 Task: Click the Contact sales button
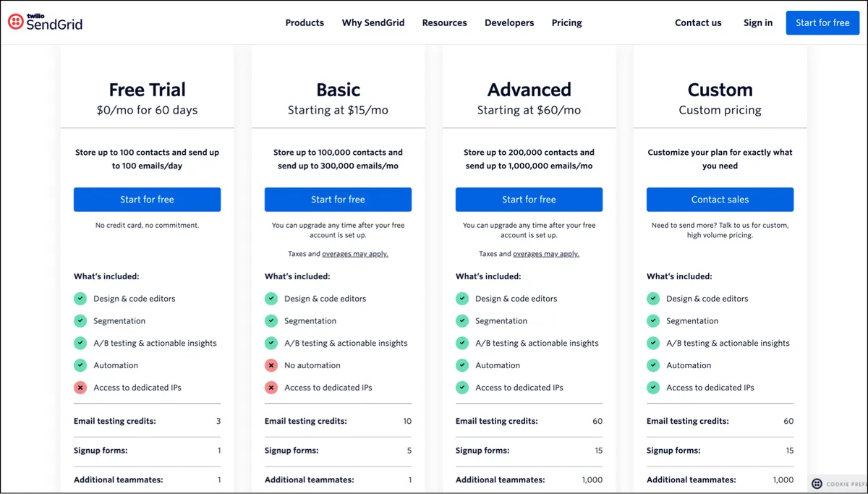pos(720,200)
